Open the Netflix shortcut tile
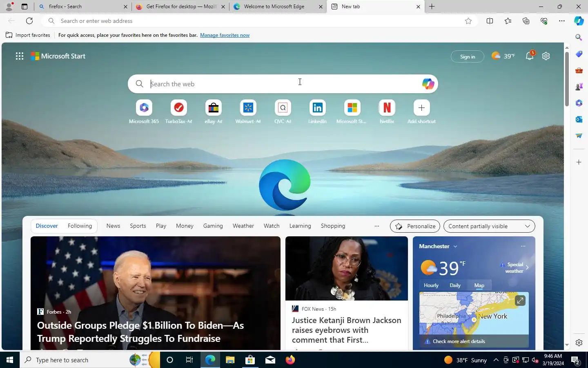Screen dimensions: 588x368 [387, 112]
